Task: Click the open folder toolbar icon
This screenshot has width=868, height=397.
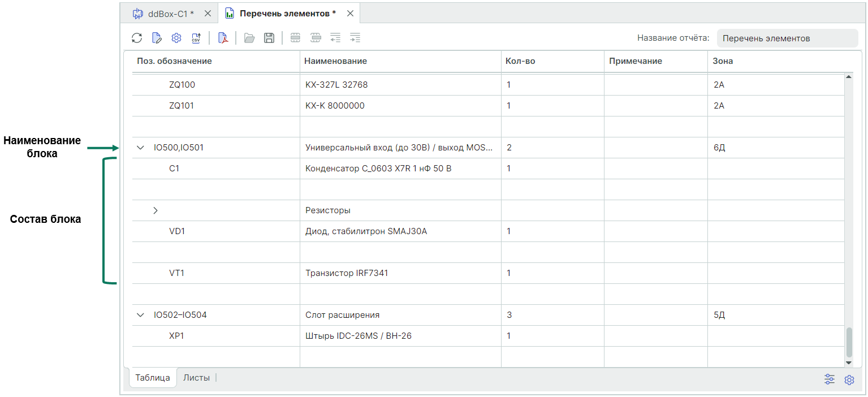Action: [249, 38]
